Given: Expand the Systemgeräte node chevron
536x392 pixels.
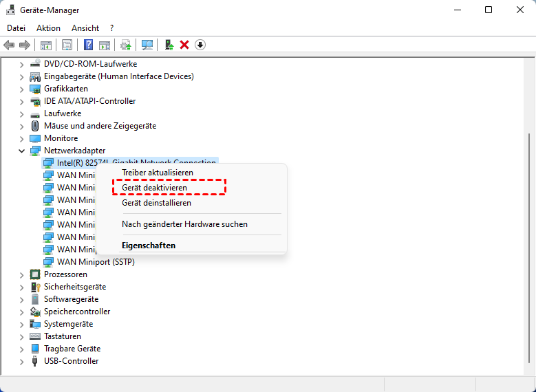Looking at the screenshot, I should click(x=21, y=325).
